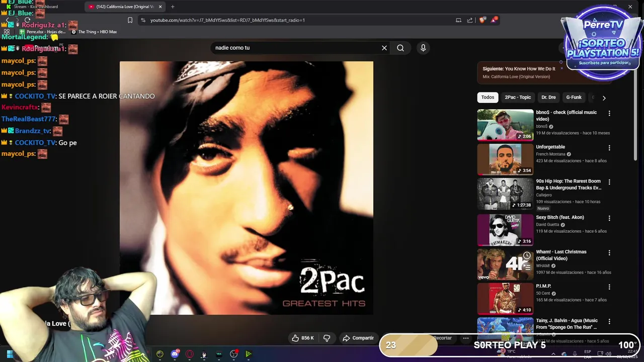
Task: Start voice search with the microphone icon
Action: (x=423, y=48)
